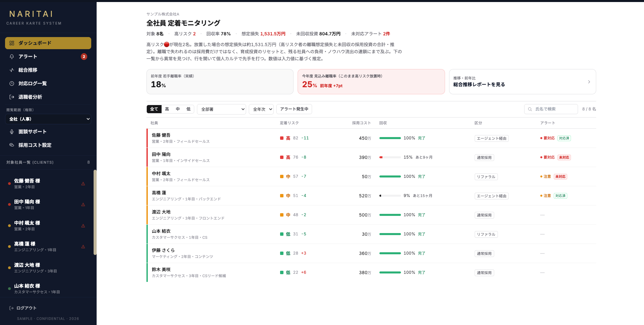Screen dimensions: 644x325
Task: Click the 未対応 tag in 中村 颯太's row
Action: (x=561, y=176)
